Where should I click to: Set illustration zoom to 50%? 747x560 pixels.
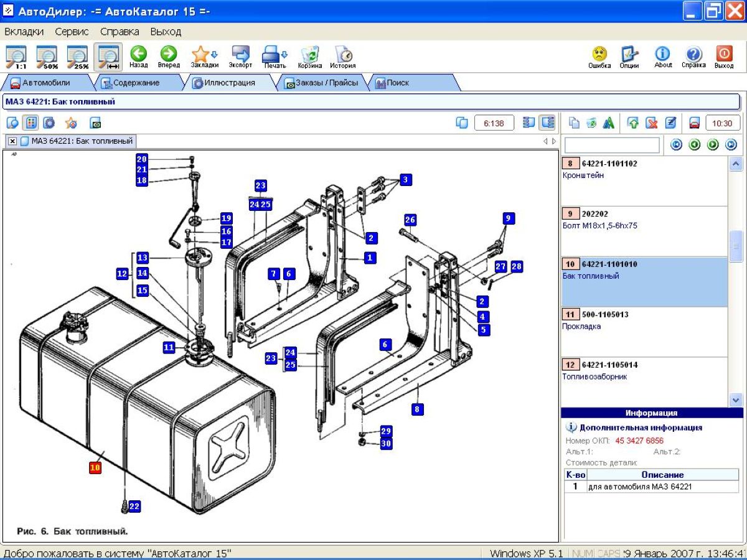[47, 57]
